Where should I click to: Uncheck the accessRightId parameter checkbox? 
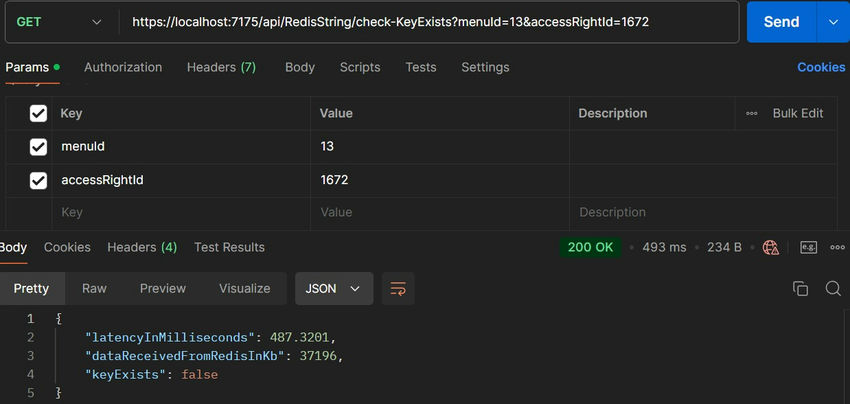38,180
